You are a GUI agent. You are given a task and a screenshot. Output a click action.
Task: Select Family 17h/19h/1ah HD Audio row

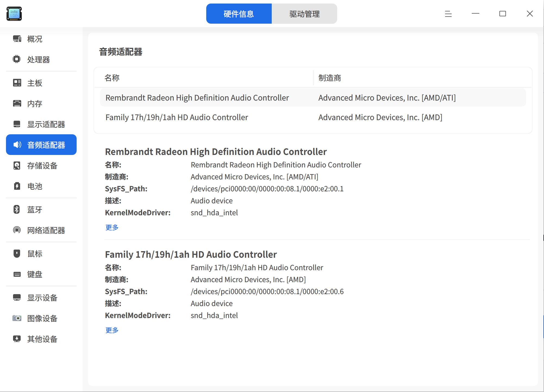[x=313, y=117]
